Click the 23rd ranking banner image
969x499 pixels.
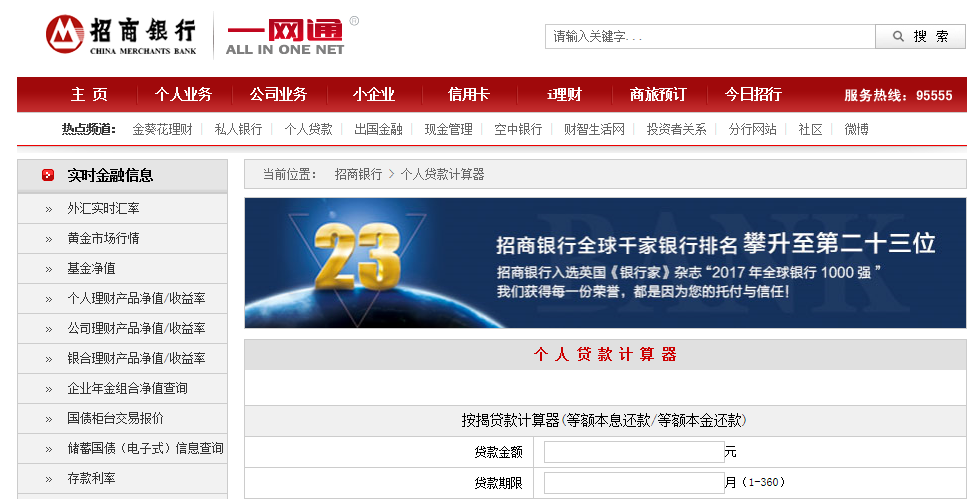[605, 263]
